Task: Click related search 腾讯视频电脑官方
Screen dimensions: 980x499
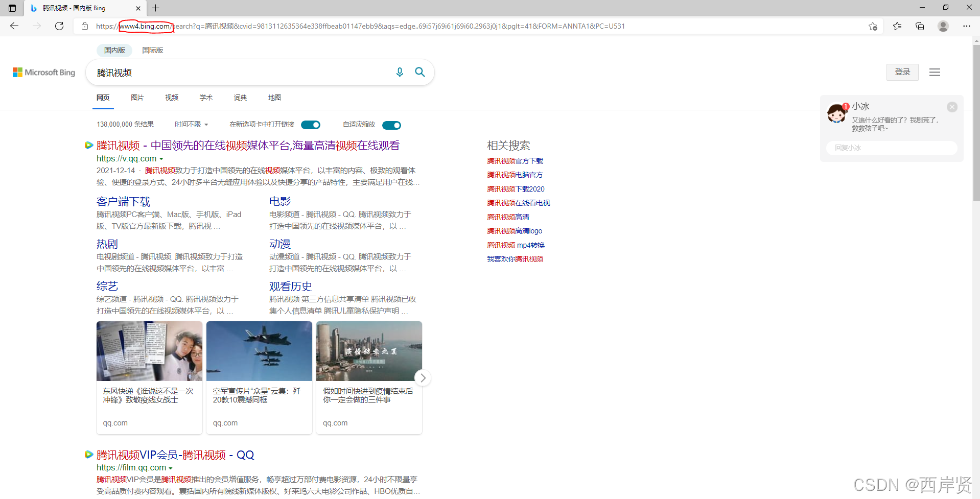Action: coord(515,175)
